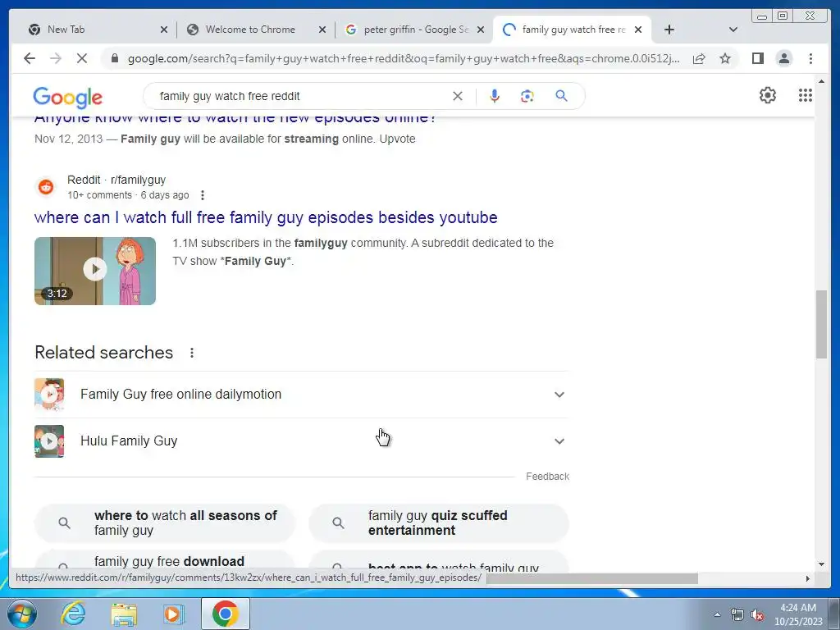Screen dimensions: 840x630
Task: Open Anyone know where to watch link
Action: pyautogui.click(x=235, y=117)
